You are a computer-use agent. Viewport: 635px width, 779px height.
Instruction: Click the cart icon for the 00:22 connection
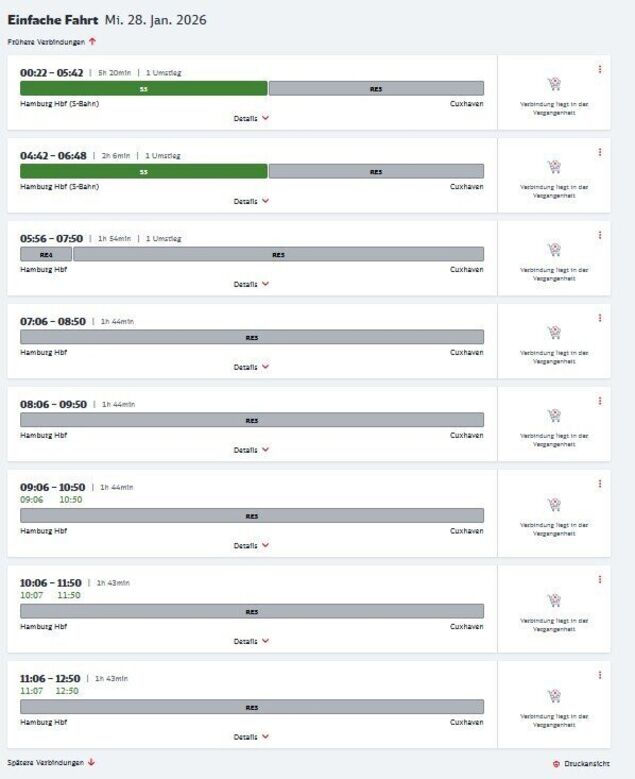(x=553, y=85)
